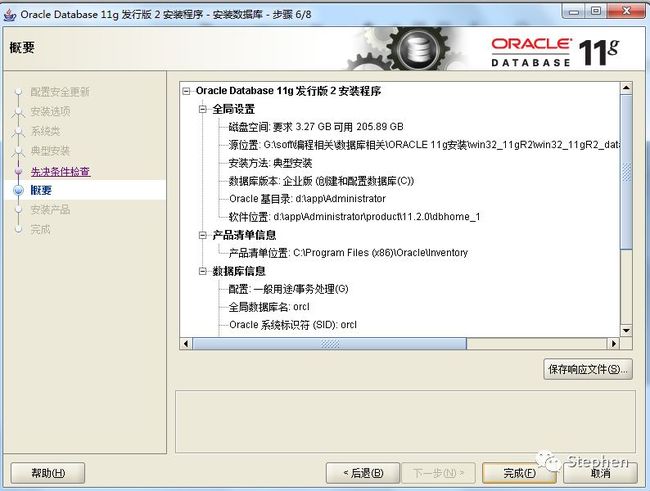Screen dimensions: 650x491
Task: Select the 配置: 一般用途/事务处理 row
Action: tap(289, 289)
